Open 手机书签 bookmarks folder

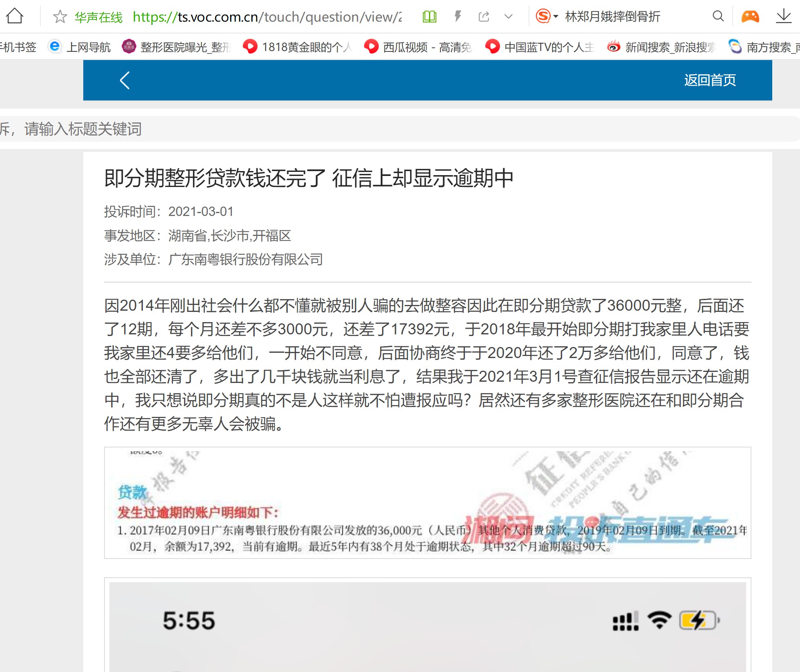click(x=18, y=47)
